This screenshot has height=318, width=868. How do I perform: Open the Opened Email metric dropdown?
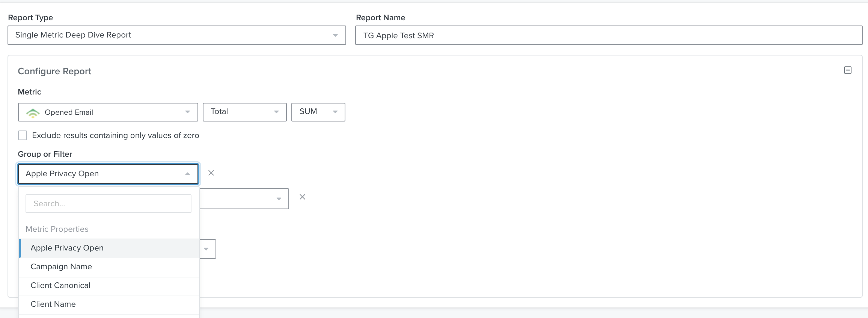tap(108, 112)
